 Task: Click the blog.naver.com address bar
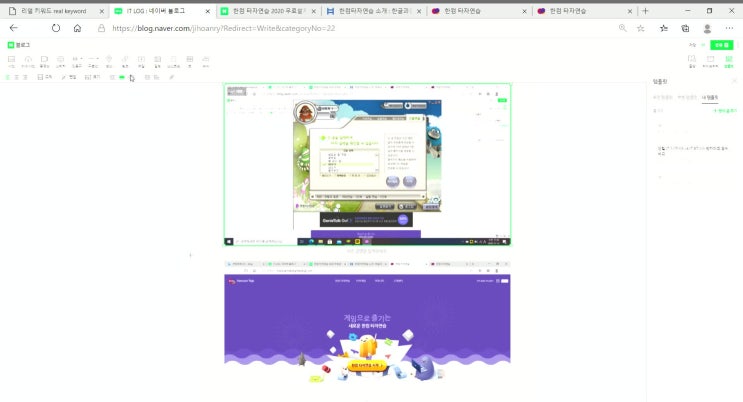click(x=224, y=28)
